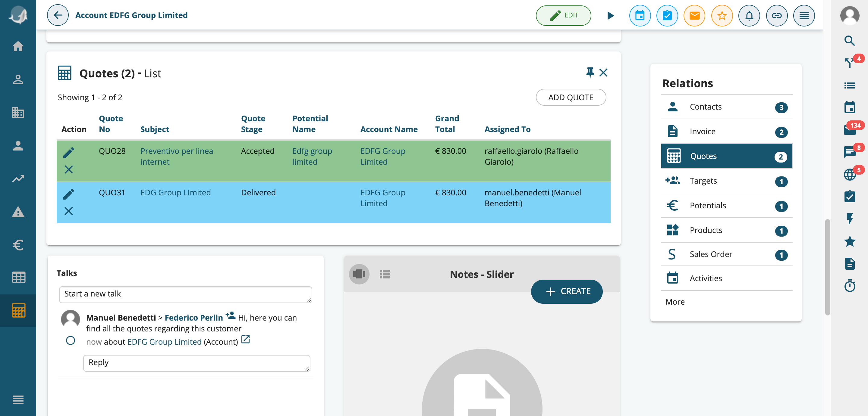Add the account to favorites with the star
The height and width of the screenshot is (416, 868).
(722, 15)
